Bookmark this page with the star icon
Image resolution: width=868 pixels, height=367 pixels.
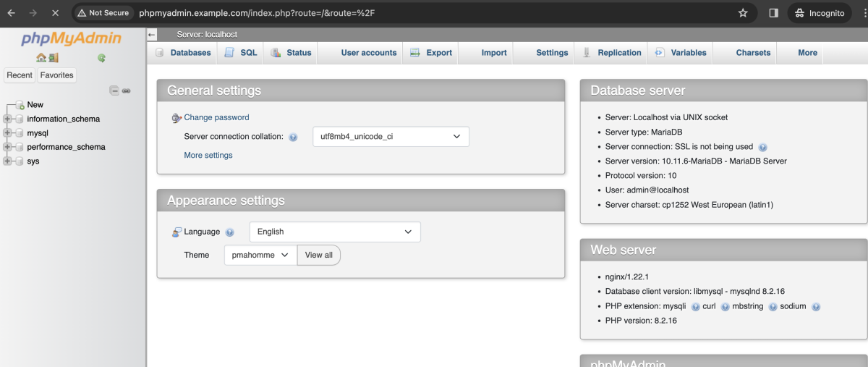tap(742, 13)
